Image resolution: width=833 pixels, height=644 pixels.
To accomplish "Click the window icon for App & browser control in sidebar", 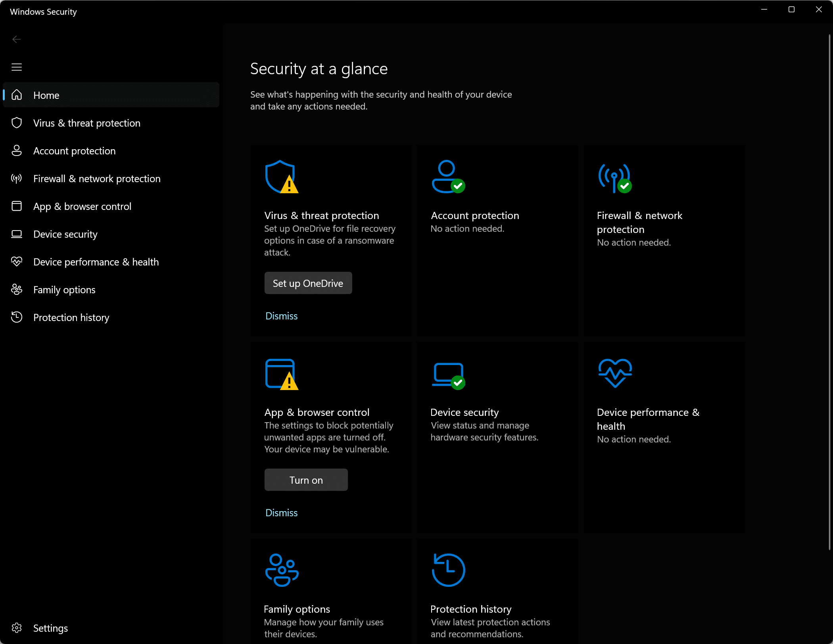I will click(17, 206).
